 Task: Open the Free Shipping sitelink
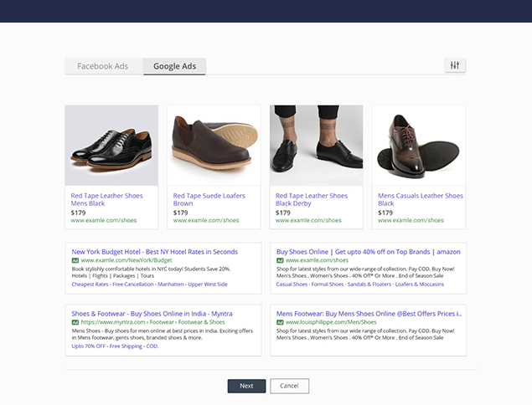[126, 346]
